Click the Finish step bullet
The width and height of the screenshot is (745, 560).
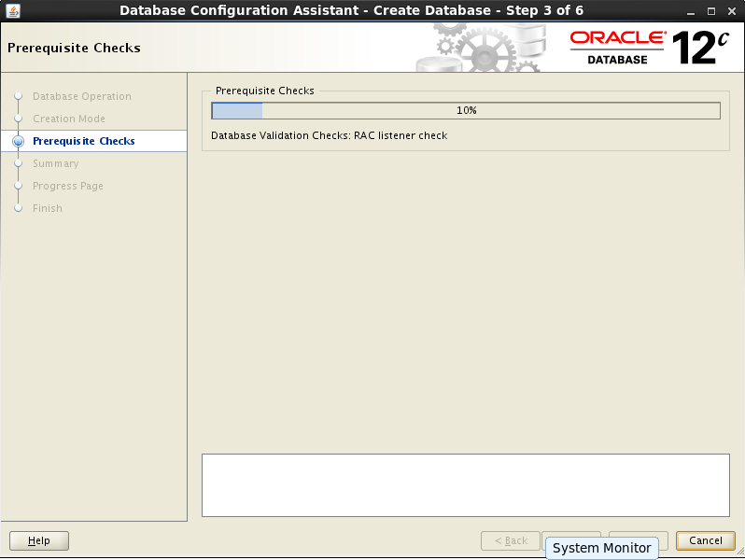18,208
